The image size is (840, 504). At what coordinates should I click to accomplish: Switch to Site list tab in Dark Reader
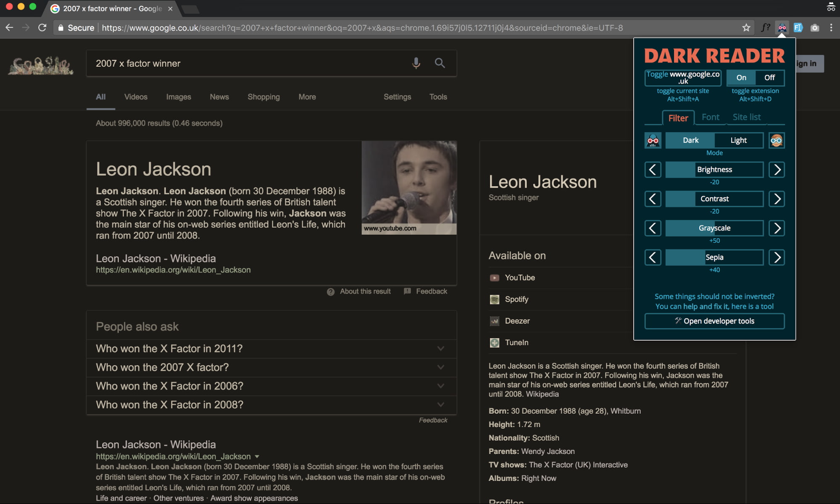[x=747, y=117]
